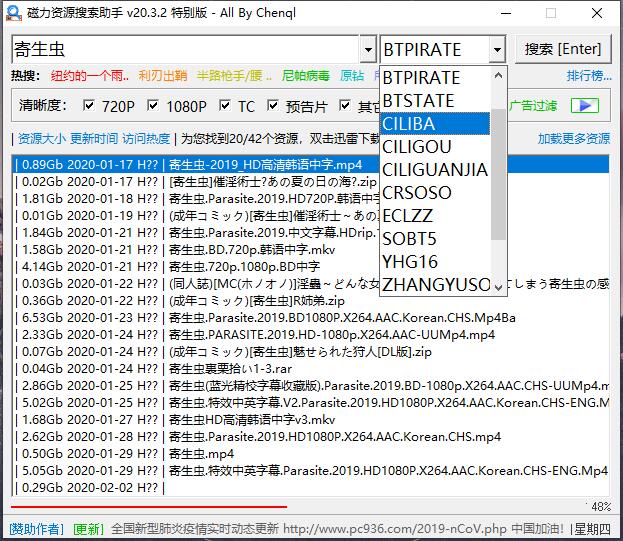The width and height of the screenshot is (623, 541).
Task: Collapse the BTPIRATE source dropdown
Action: click(497, 49)
